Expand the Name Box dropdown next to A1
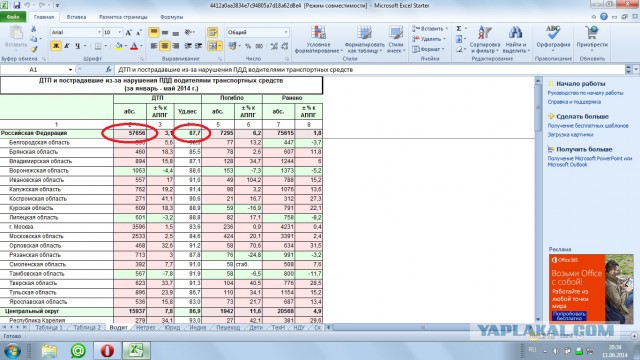 [70, 70]
